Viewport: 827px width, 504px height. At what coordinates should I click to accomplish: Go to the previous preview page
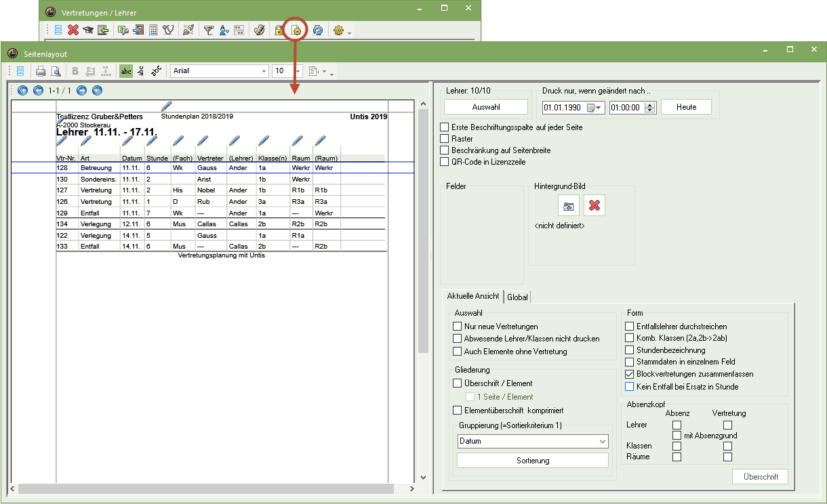(x=38, y=90)
